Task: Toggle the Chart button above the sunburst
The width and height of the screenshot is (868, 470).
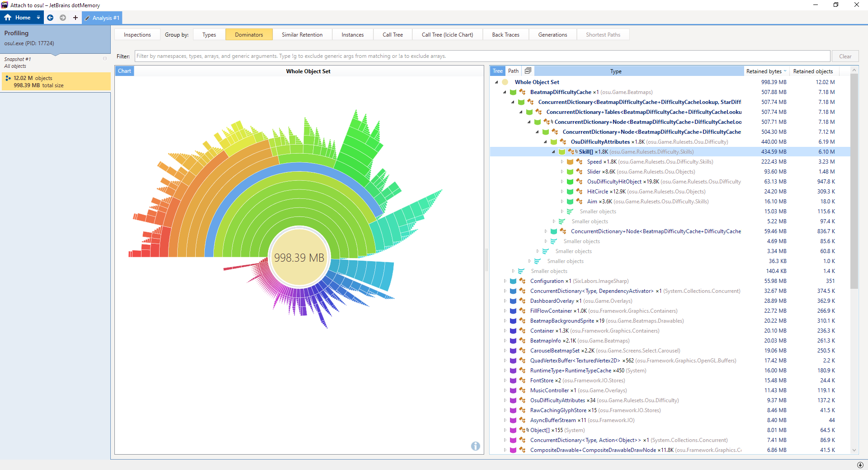Action: point(124,71)
